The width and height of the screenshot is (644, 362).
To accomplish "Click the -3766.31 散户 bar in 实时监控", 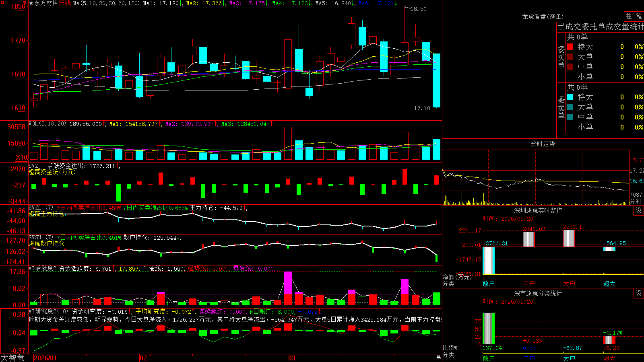I will click(489, 260).
